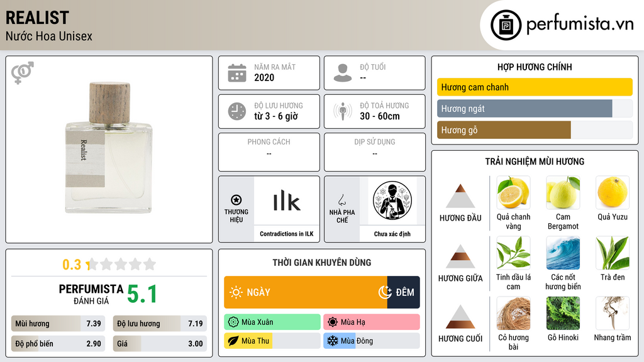The width and height of the screenshot is (644, 362).
Task: Click the base notes pyramid icon
Action: (460, 317)
